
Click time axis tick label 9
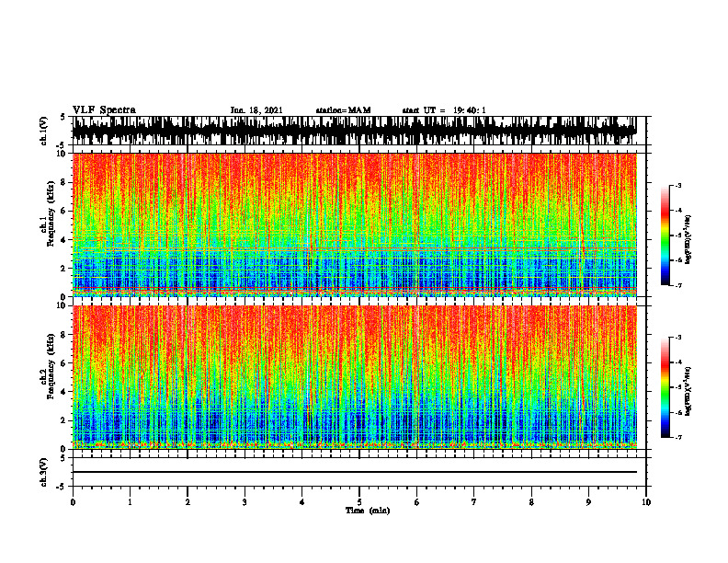coord(588,502)
